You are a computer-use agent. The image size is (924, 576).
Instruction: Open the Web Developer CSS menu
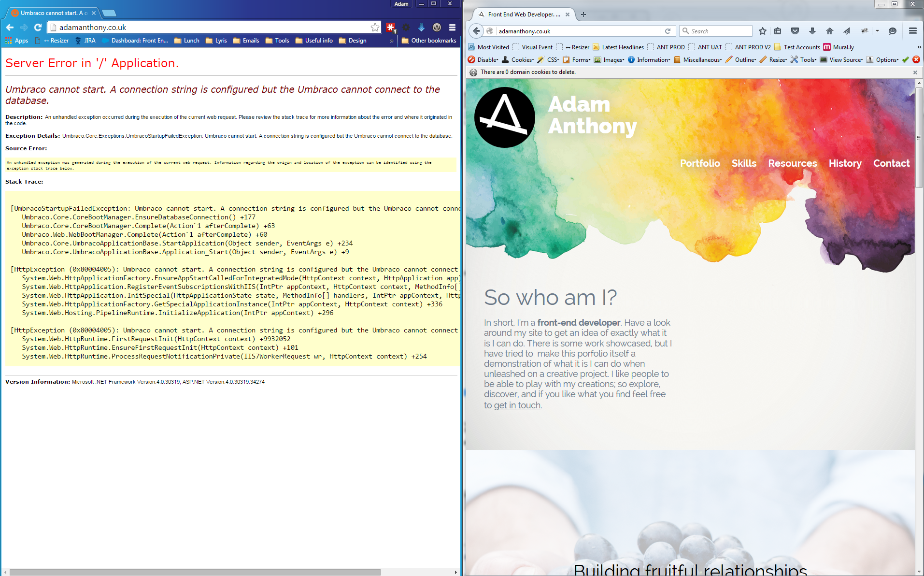548,60
